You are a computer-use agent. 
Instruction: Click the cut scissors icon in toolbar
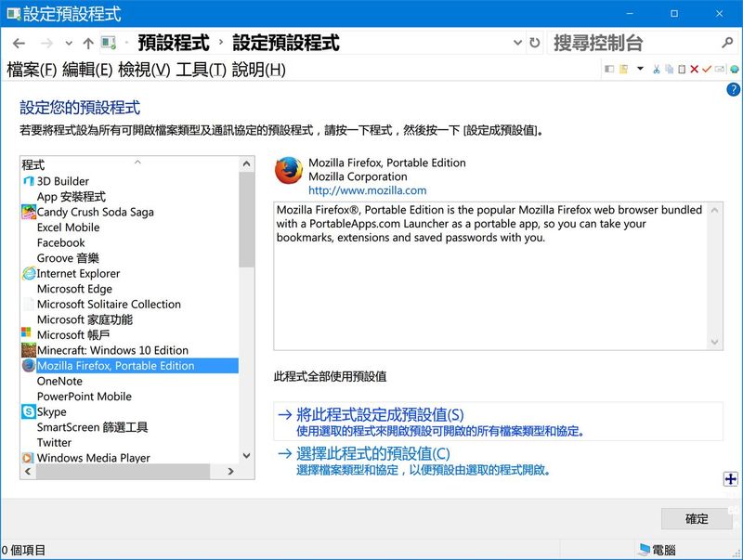pos(656,69)
